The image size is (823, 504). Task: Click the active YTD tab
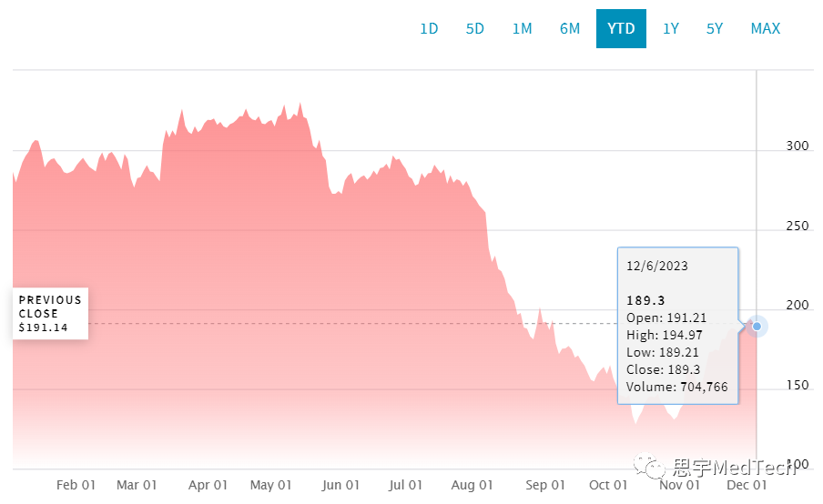(x=621, y=28)
